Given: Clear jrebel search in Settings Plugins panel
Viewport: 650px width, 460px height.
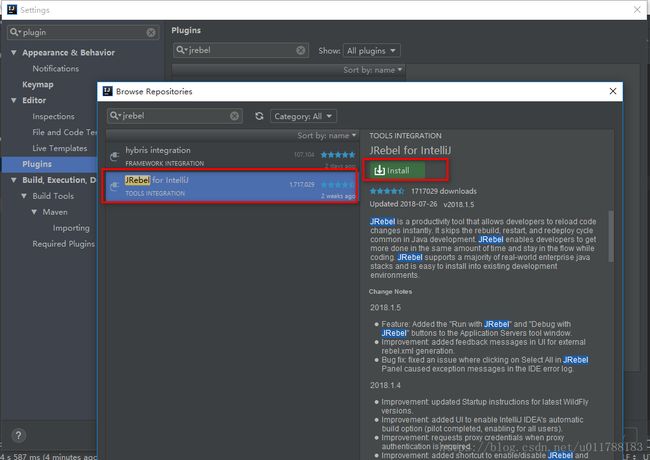Looking at the screenshot, I should pyautogui.click(x=301, y=51).
